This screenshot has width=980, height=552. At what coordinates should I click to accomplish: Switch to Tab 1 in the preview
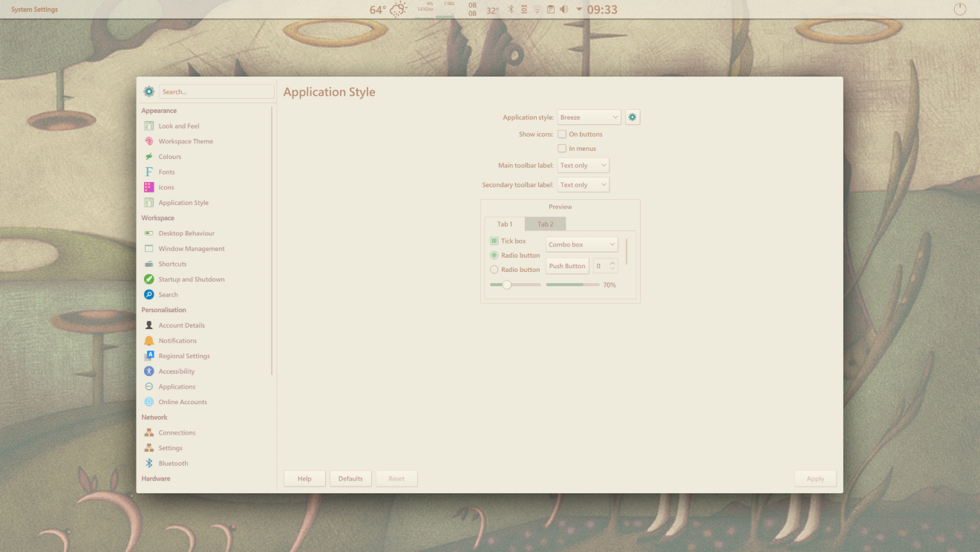click(x=505, y=224)
